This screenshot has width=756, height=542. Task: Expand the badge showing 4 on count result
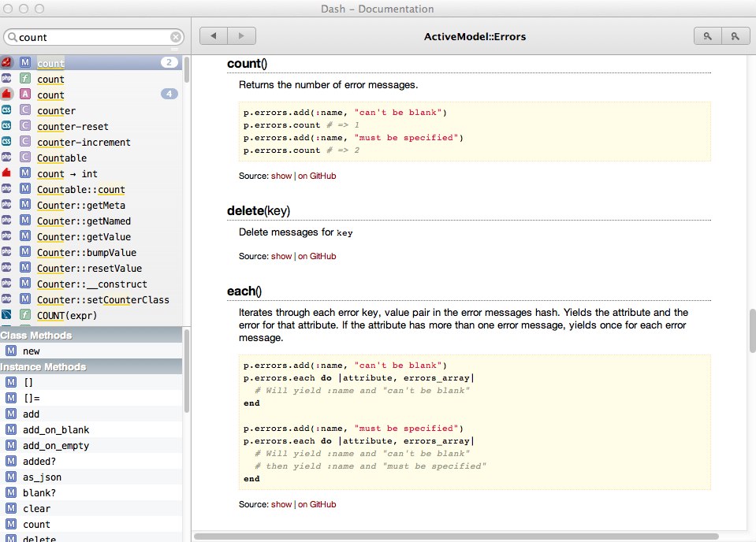tap(169, 95)
